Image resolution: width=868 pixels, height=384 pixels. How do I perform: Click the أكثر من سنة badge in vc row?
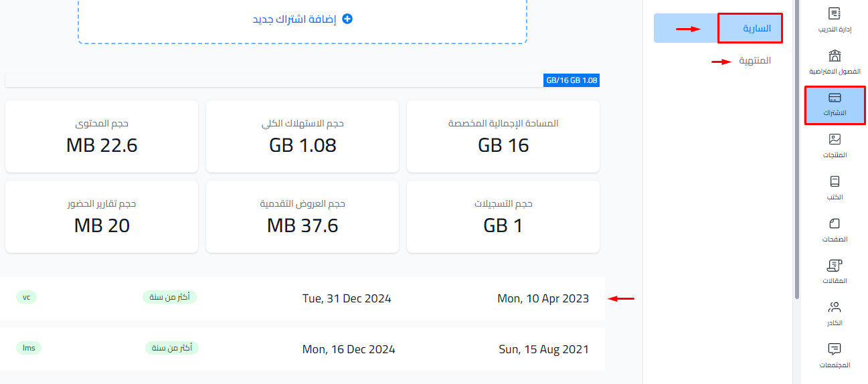pyautogui.click(x=169, y=297)
